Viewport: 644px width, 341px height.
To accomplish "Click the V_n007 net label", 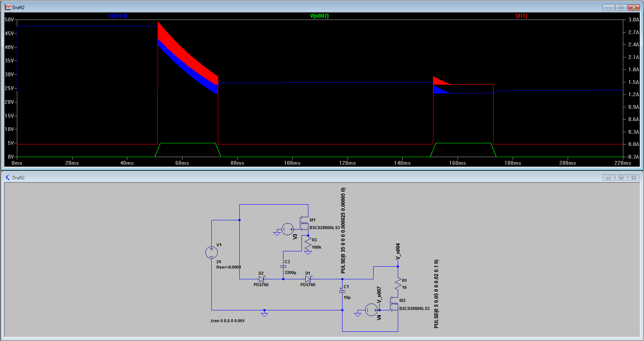I will (x=379, y=295).
